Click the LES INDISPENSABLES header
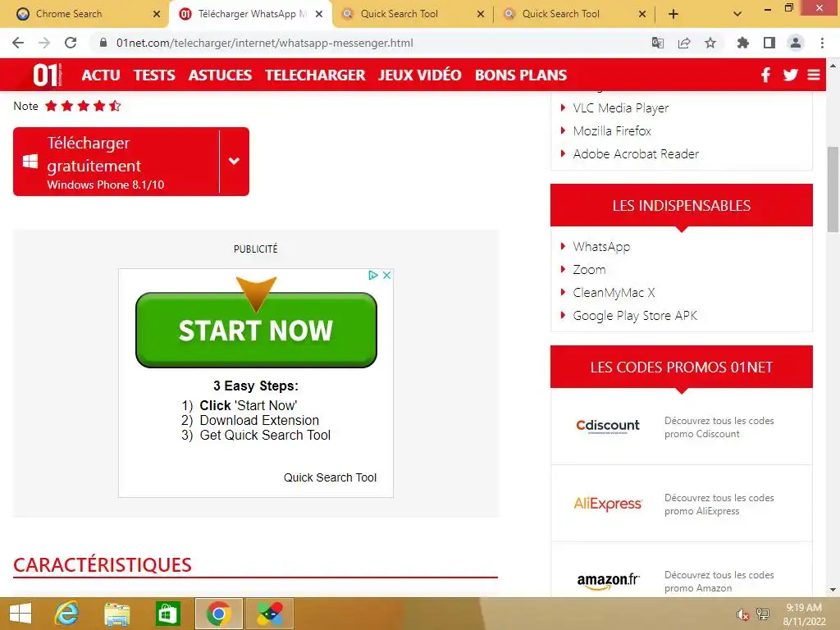This screenshot has width=840, height=630. tap(682, 206)
